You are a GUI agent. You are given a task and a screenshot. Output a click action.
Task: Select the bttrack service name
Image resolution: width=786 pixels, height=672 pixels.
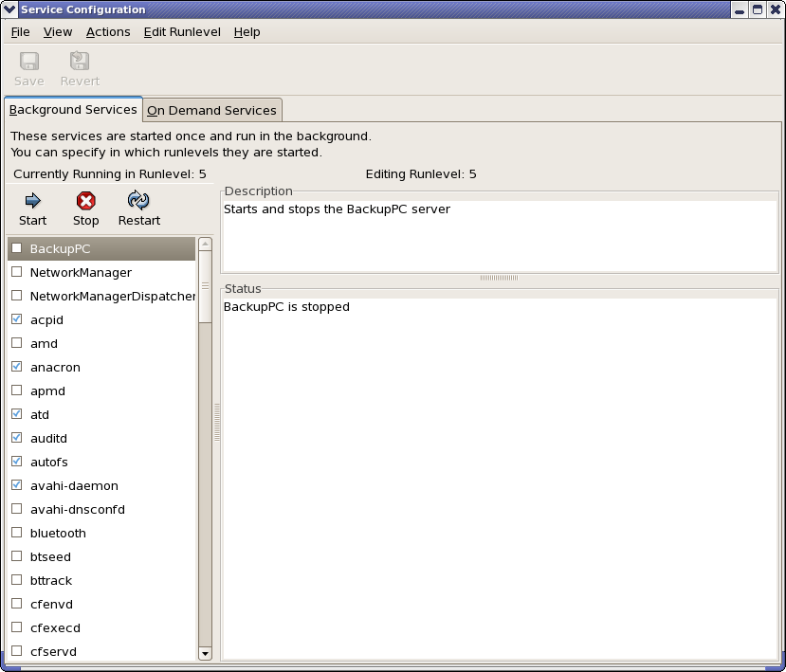click(51, 581)
